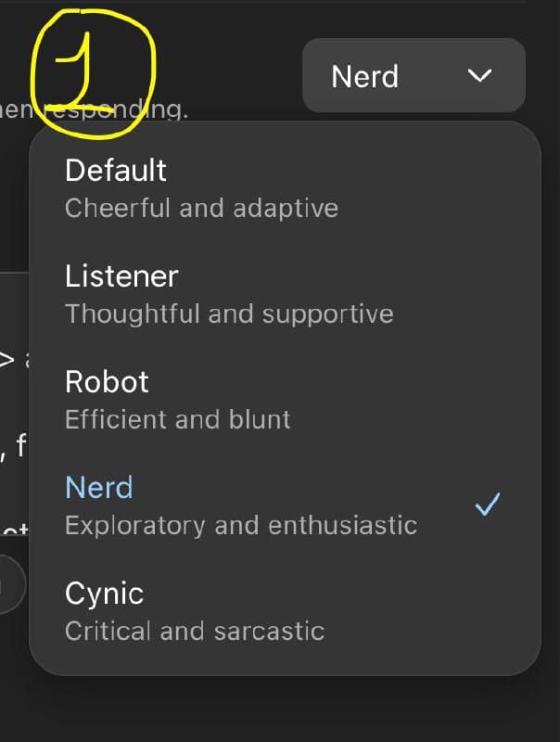Click the yellow circled number one annotation
560x742 pixels.
tap(93, 74)
